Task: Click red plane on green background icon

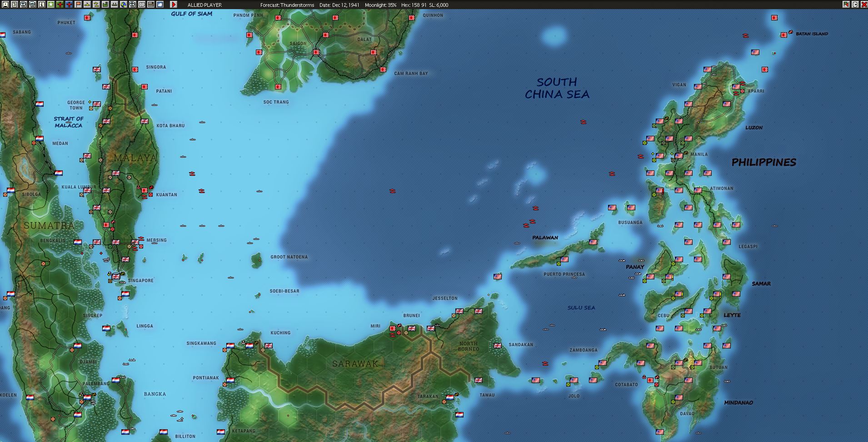Action: tap(60, 5)
